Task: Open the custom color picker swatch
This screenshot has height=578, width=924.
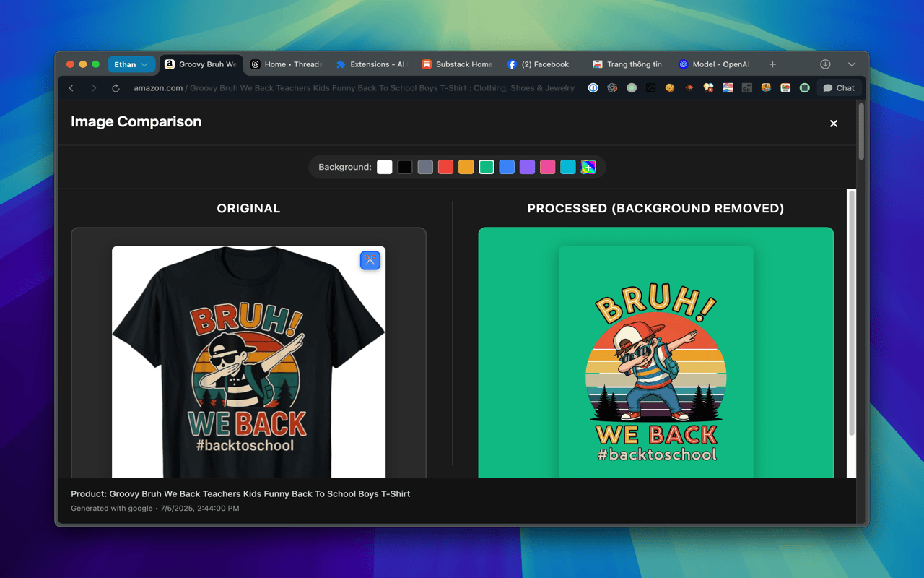Action: 588,167
